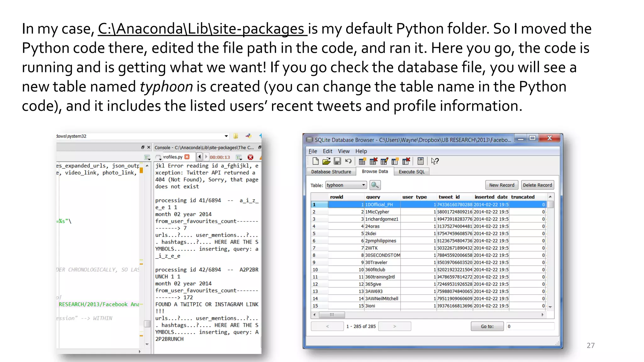
Task: Open database using folder icon
Action: (326, 161)
